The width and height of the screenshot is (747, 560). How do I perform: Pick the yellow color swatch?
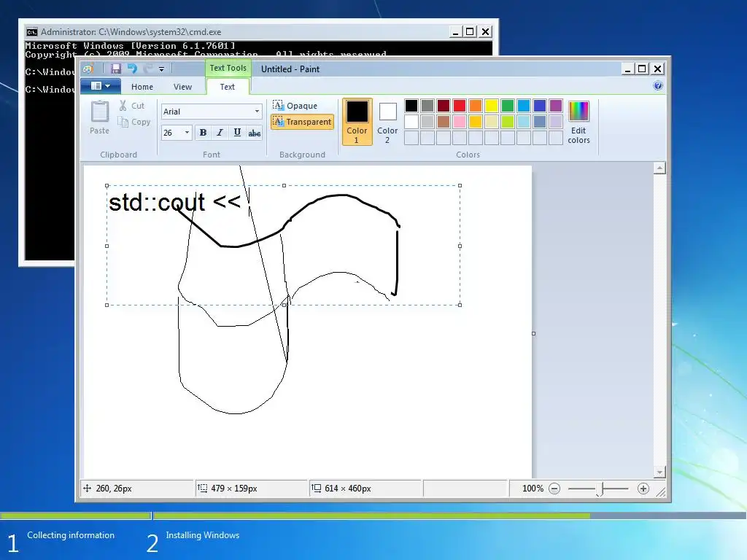coord(492,106)
